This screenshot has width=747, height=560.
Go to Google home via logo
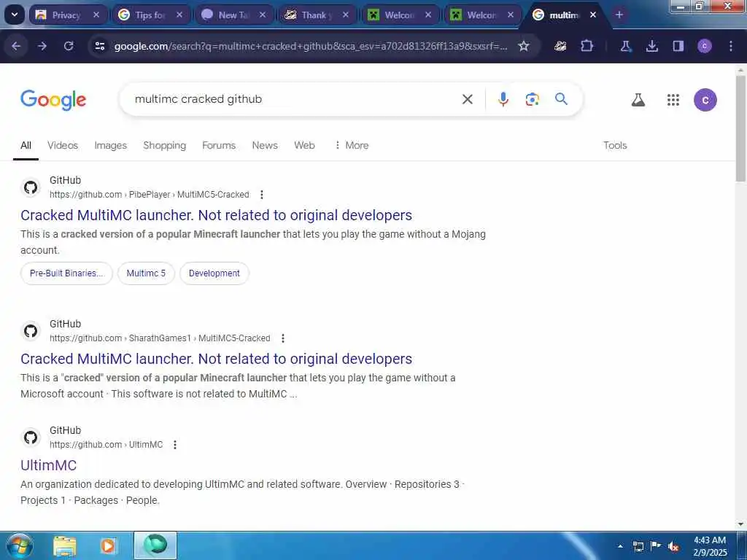[x=53, y=99]
